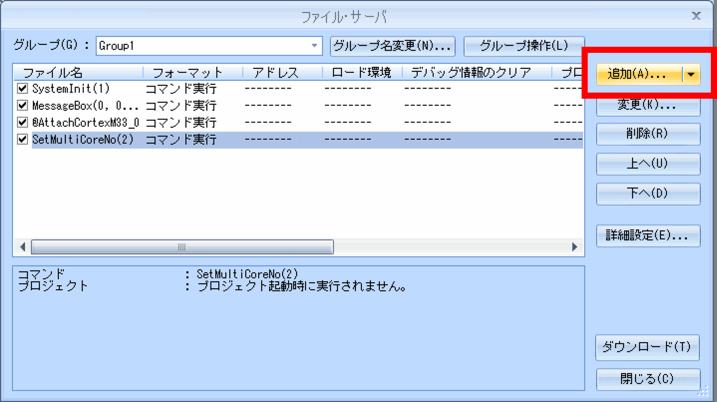Move entry up with 上へ(U)

pos(647,164)
